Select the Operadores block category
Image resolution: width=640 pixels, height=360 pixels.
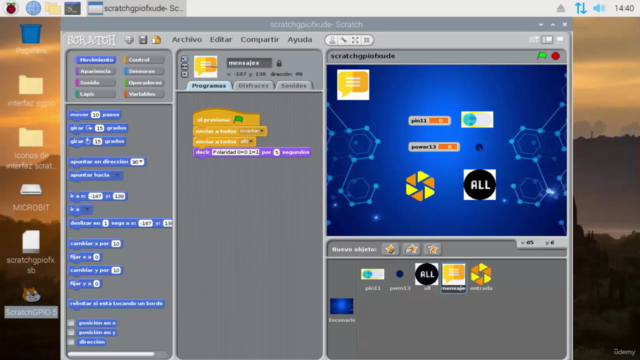coord(144,82)
